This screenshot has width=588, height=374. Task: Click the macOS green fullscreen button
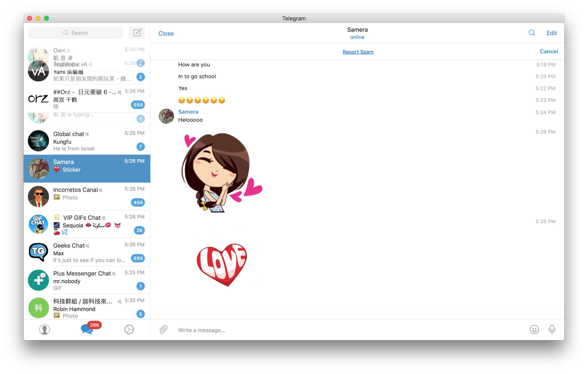[x=46, y=18]
